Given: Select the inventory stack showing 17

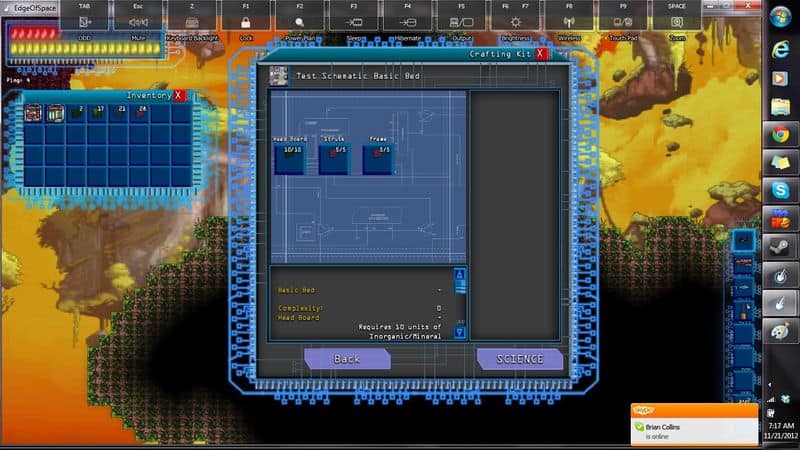Looking at the screenshot, I should 96,113.
